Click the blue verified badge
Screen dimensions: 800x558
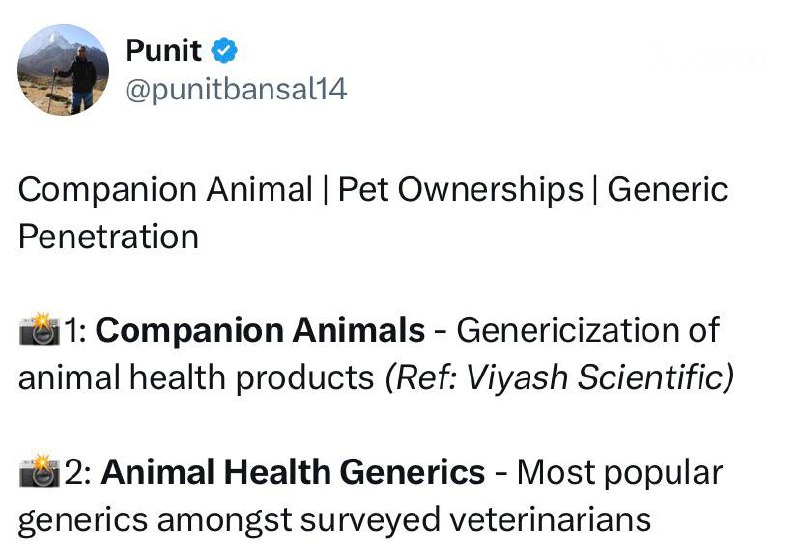click(x=227, y=50)
